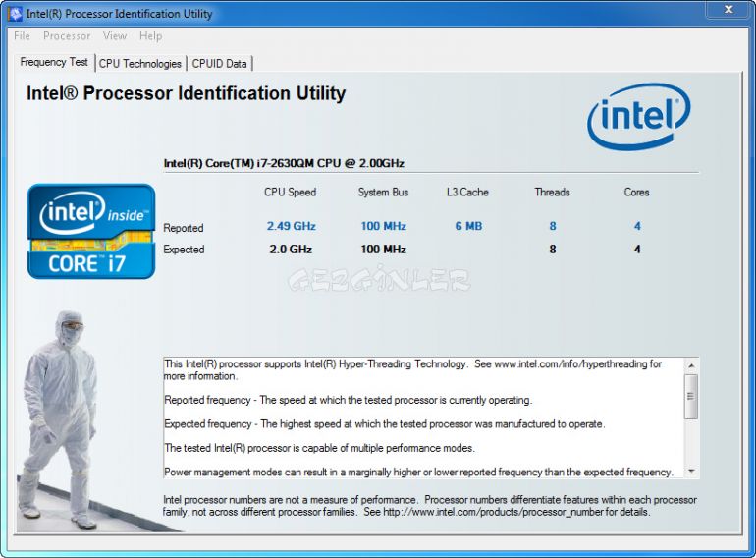This screenshot has width=756, height=558.
Task: Open the Help menu
Action: pyautogui.click(x=150, y=36)
